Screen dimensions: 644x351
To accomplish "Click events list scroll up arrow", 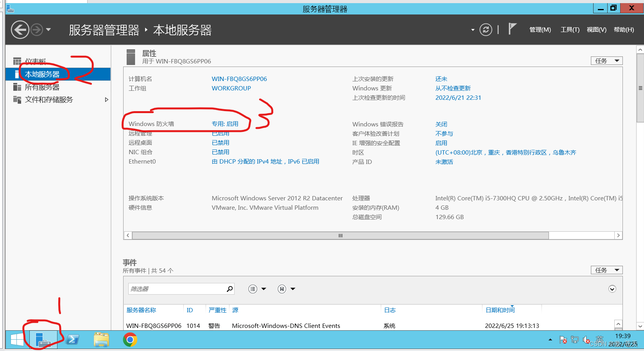I will pos(618,324).
